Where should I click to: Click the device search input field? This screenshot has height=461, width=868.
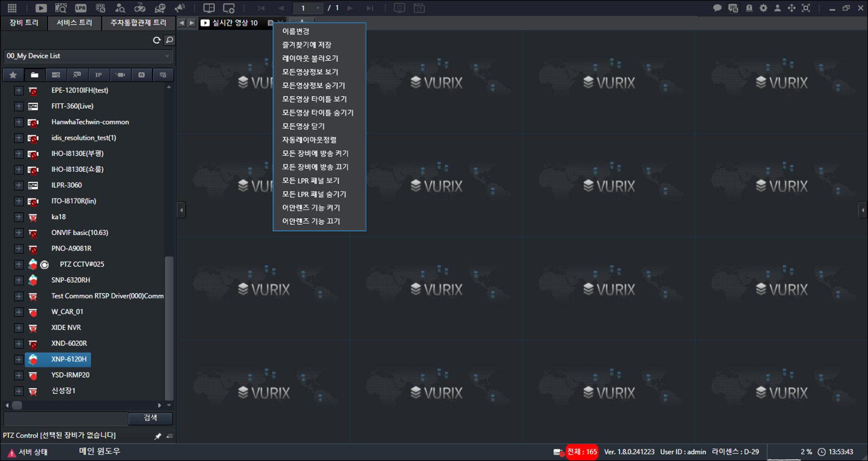point(66,418)
